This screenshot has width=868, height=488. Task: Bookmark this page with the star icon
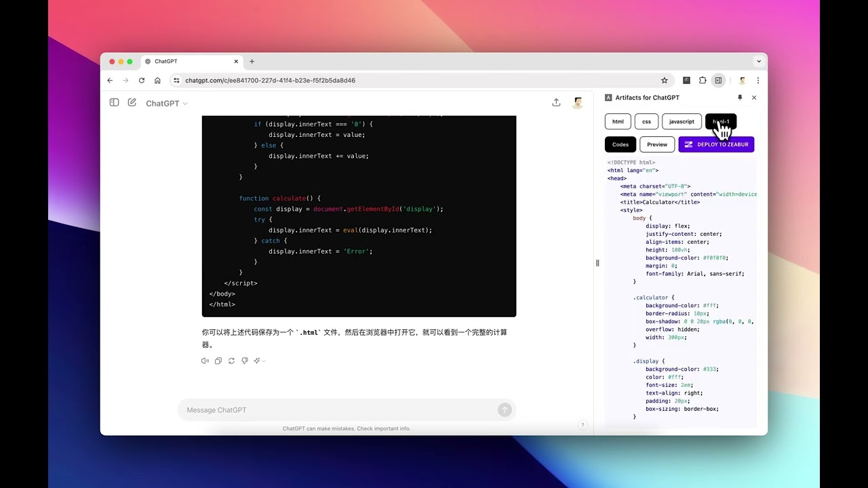pos(665,80)
